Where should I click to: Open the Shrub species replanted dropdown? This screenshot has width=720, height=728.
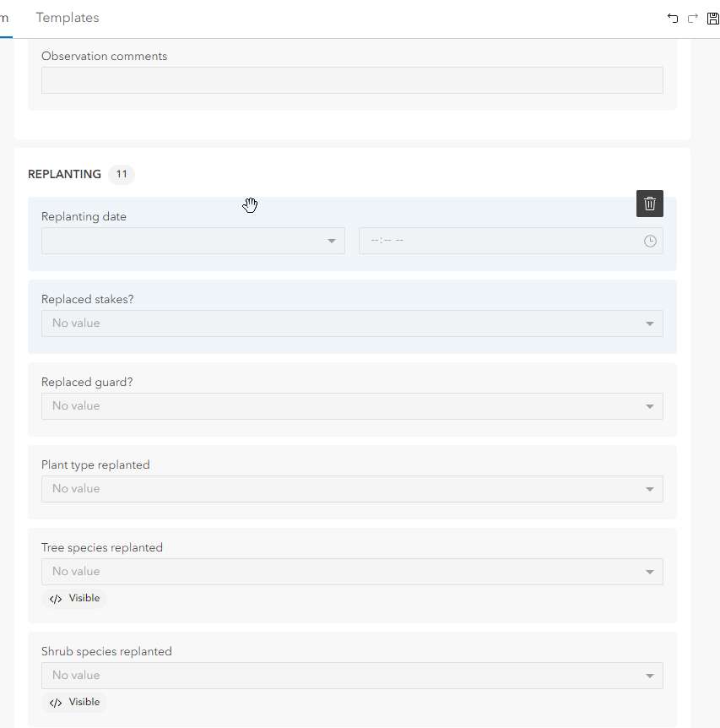[x=649, y=676]
